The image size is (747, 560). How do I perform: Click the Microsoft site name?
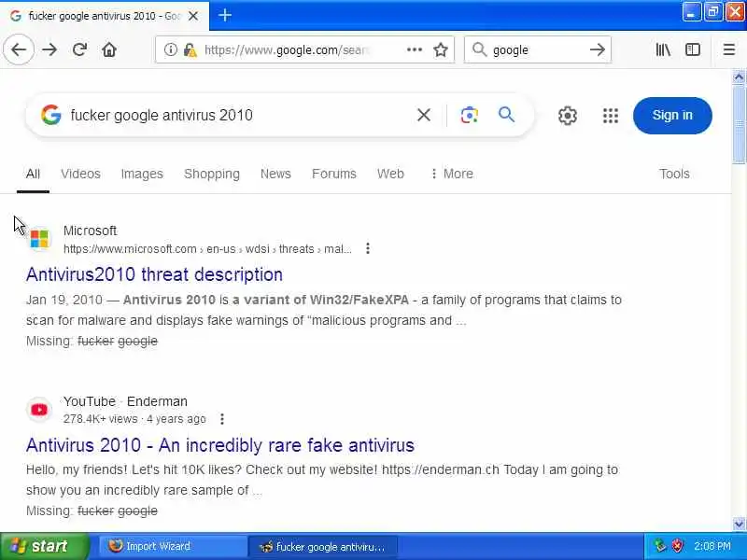[90, 231]
